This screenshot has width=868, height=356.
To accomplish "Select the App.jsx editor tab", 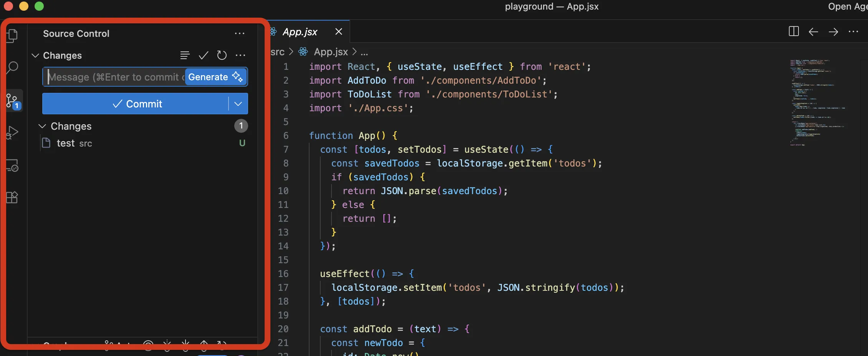I will 300,32.
